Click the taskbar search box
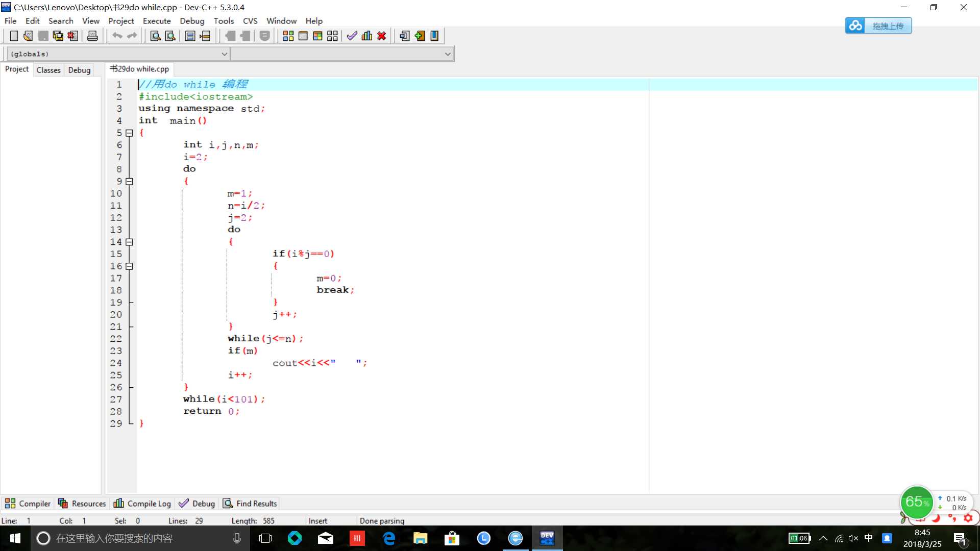 140,538
